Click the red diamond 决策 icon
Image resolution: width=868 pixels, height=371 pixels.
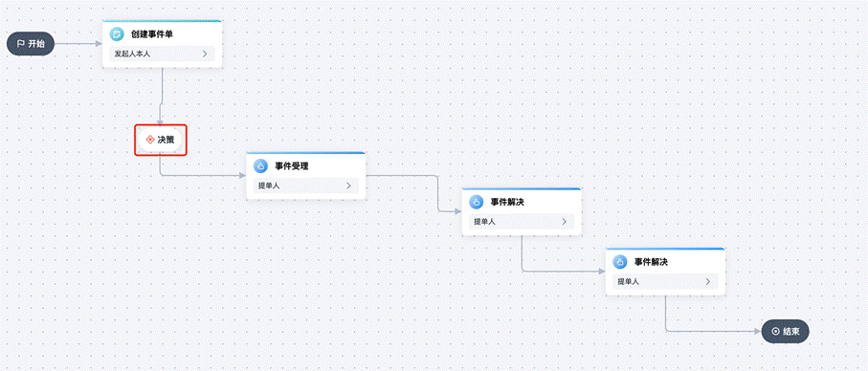[149, 140]
